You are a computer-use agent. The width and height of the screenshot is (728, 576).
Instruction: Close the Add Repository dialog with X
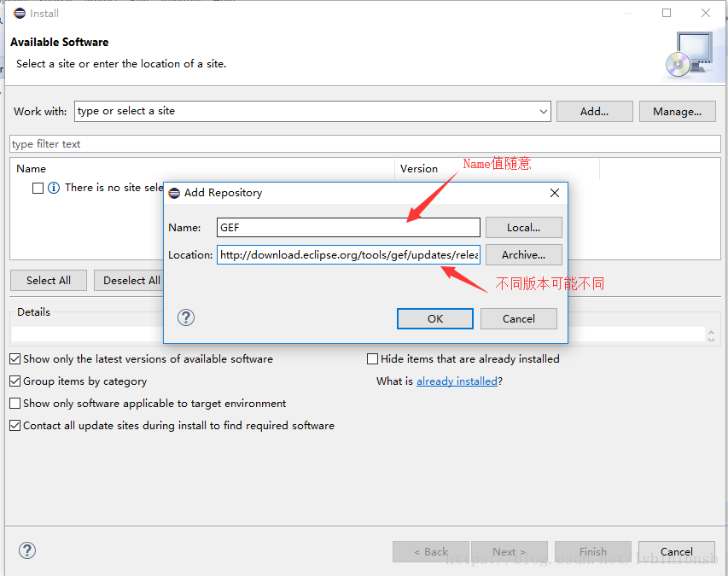click(x=555, y=193)
